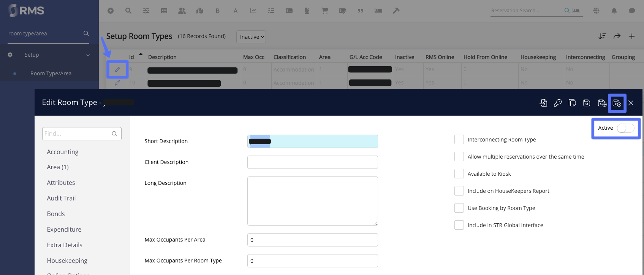The image size is (644, 275).
Task: Click the Room Type/Area sidebar link
Action: tap(51, 73)
